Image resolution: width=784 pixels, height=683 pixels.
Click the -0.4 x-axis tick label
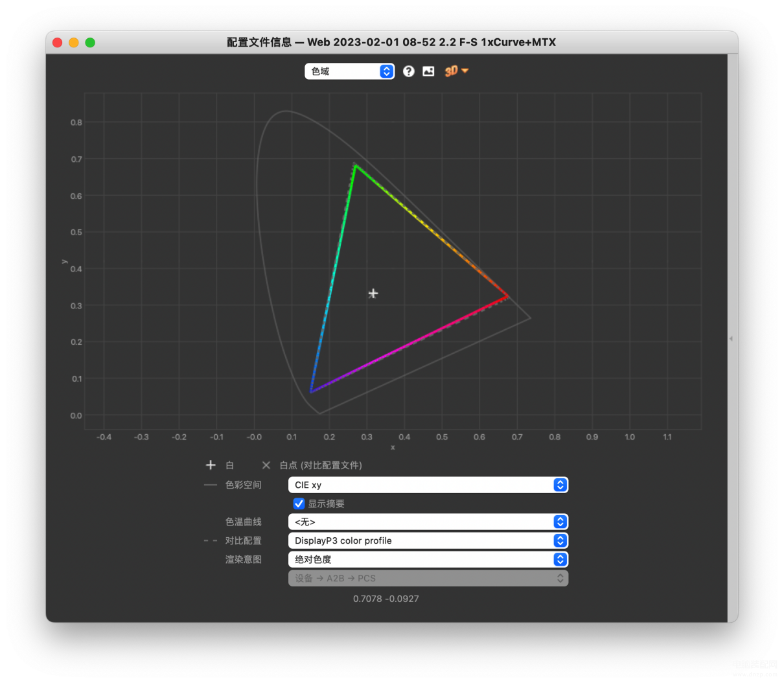[x=104, y=437]
